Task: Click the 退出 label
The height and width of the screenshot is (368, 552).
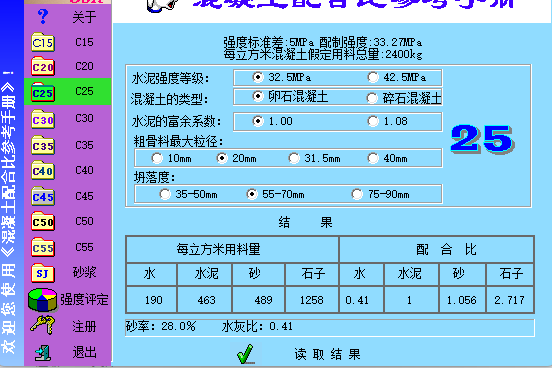Action: (84, 352)
